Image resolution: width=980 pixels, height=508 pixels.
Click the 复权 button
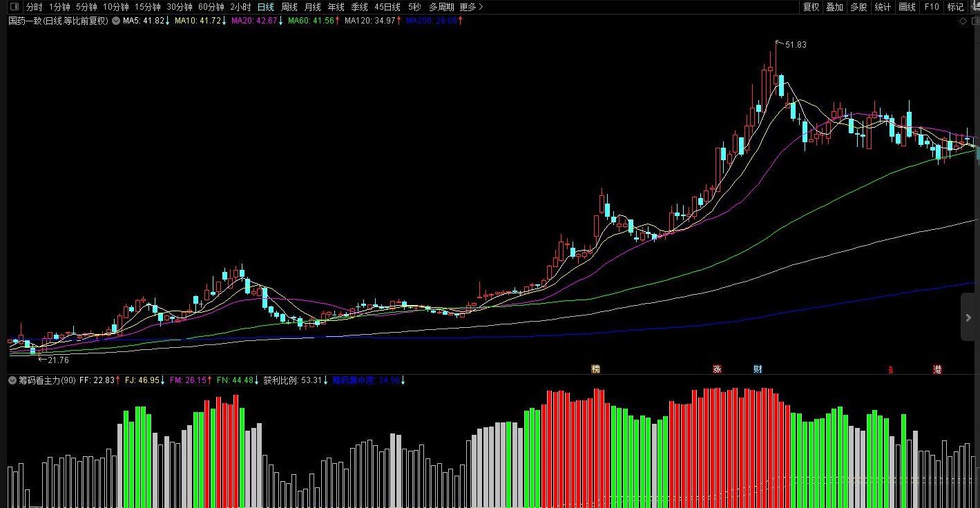(811, 7)
